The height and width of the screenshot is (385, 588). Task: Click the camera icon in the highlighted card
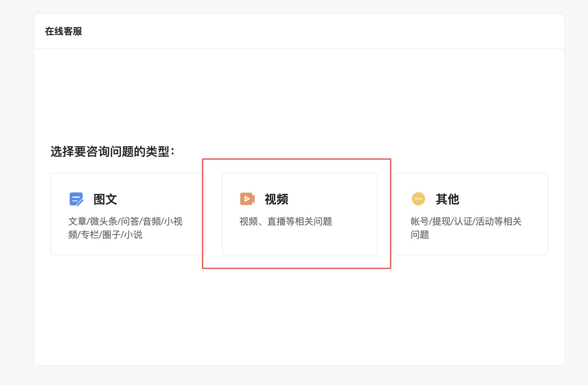pos(247,199)
